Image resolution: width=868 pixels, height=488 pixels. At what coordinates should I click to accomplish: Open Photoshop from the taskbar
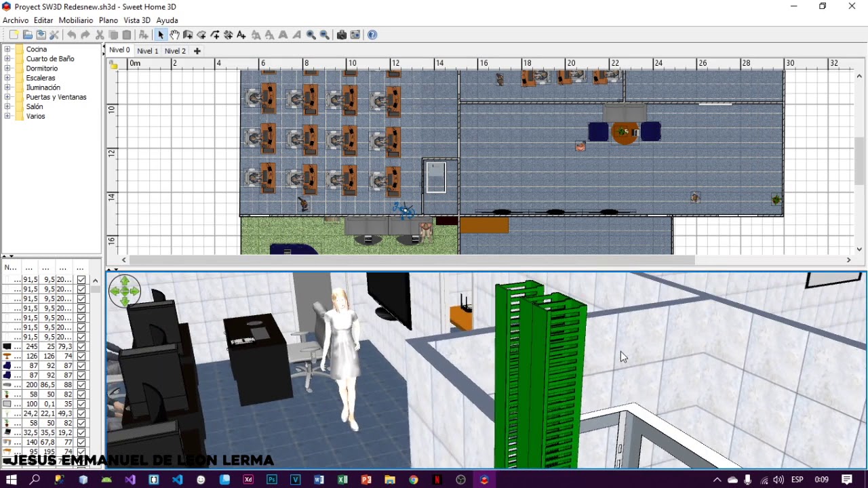272,480
